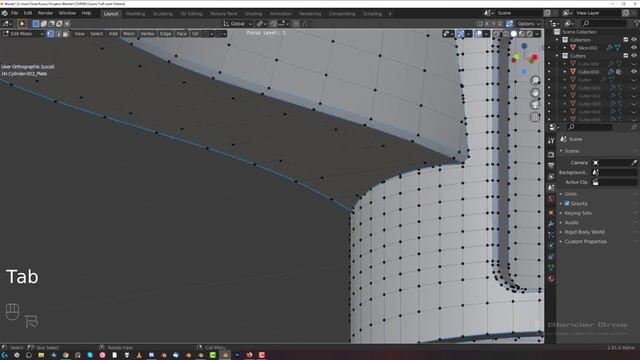Open the Object properties tab
Viewport: 640px width, 360px height.
551,213
